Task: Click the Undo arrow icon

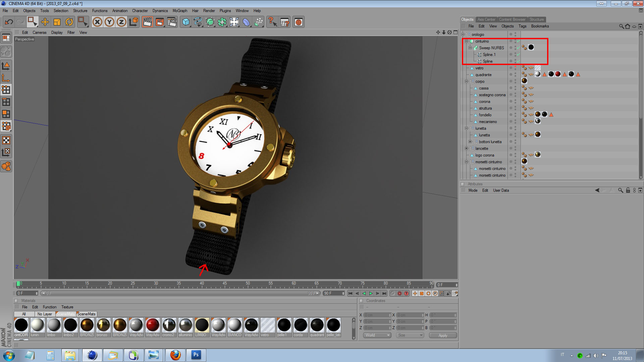Action: (9, 22)
